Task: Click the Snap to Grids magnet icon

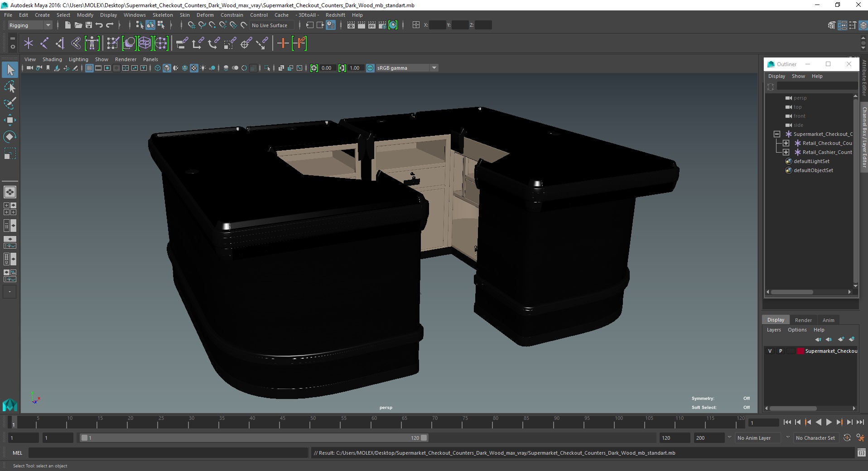Action: [192, 25]
